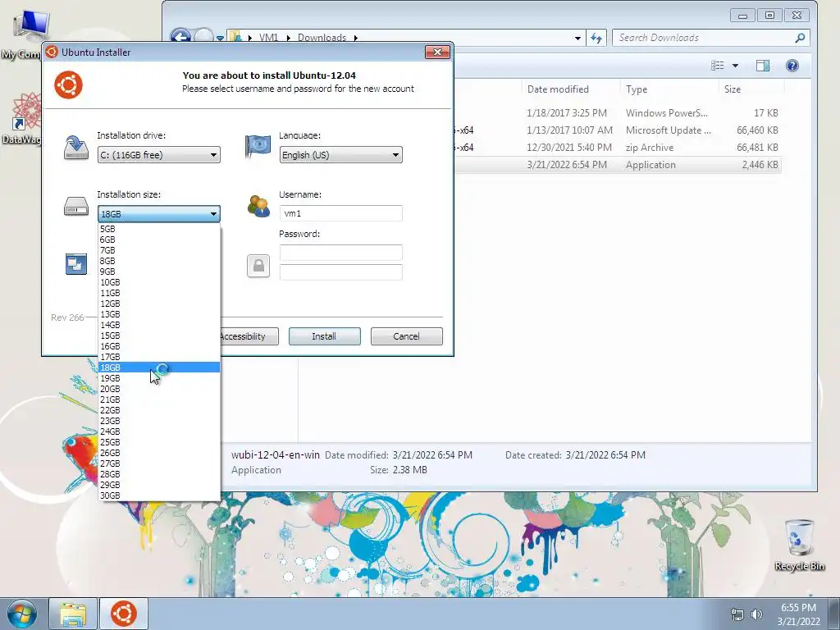Open the Recycle Bin desktop icon
840x630 pixels.
coord(799,545)
